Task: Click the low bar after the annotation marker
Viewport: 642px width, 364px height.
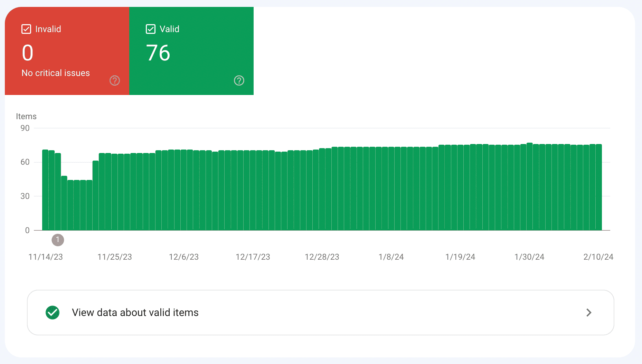Action: (64, 203)
